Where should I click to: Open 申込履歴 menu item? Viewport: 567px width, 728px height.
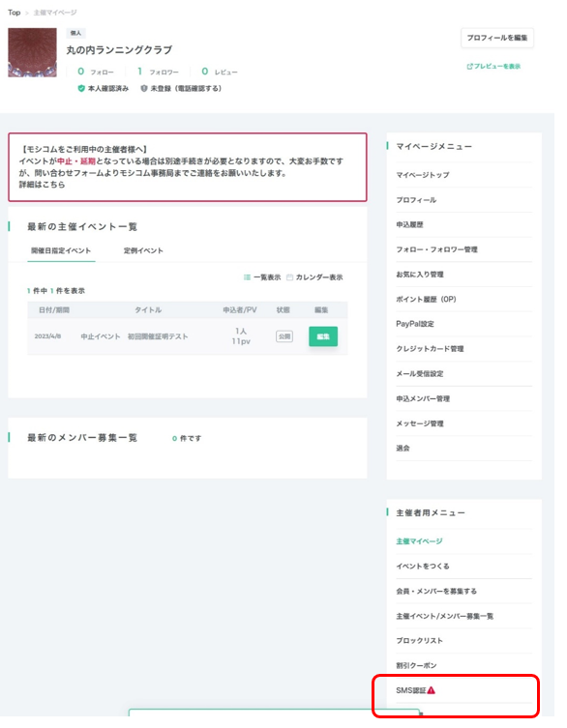click(x=409, y=224)
